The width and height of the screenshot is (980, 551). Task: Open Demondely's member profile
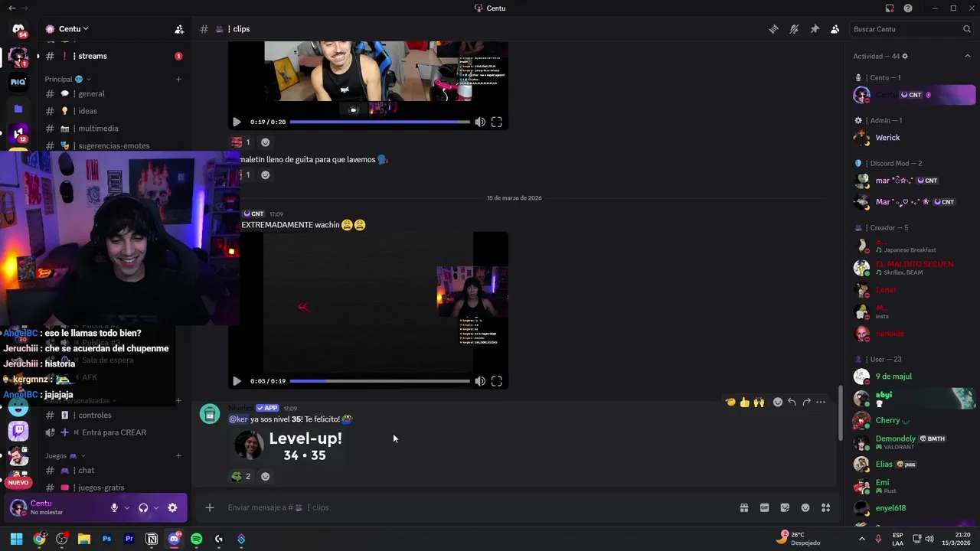pos(913,442)
